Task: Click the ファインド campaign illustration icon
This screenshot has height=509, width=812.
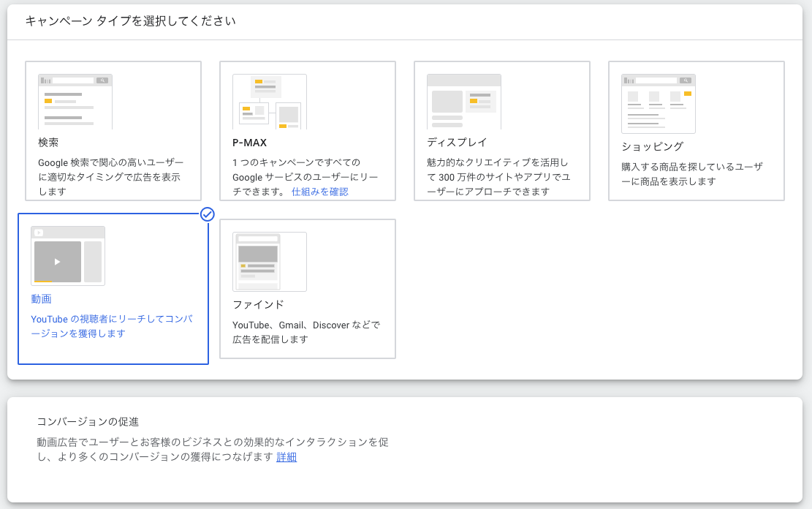Action: [x=270, y=262]
